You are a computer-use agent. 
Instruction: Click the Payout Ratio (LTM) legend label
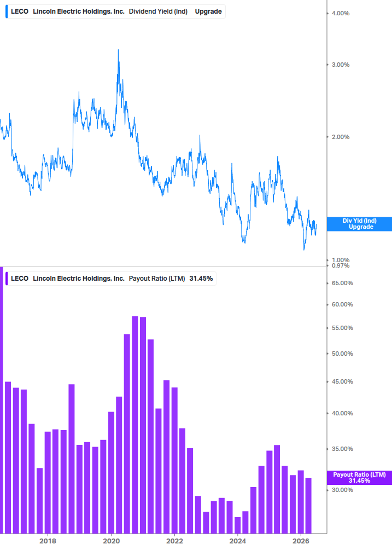(x=157, y=279)
